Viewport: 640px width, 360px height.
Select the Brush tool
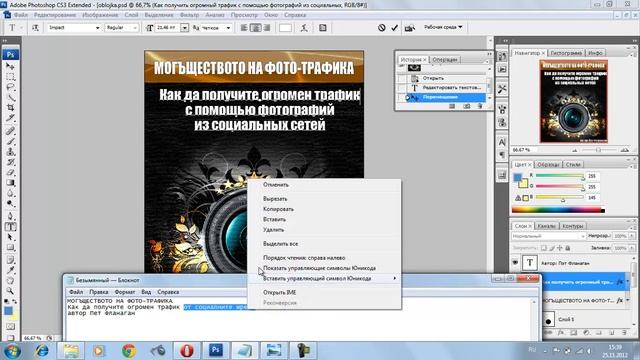point(11,142)
